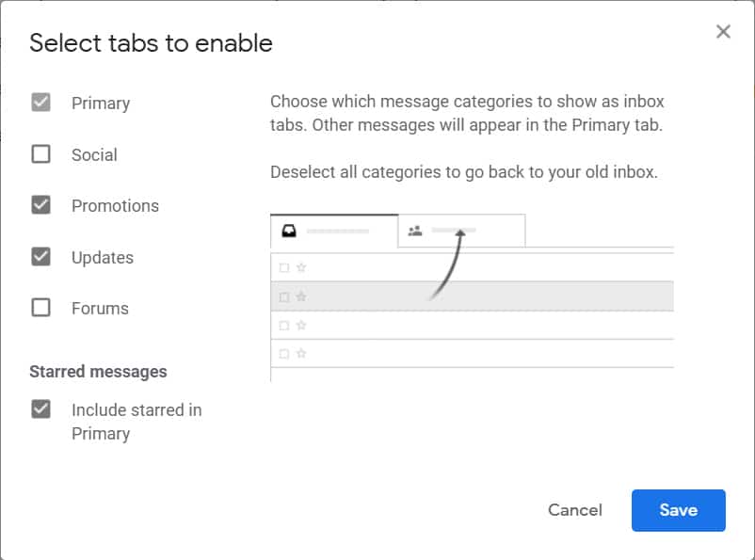Click the inbox icon in preview tab
755x560 pixels.
(x=289, y=232)
